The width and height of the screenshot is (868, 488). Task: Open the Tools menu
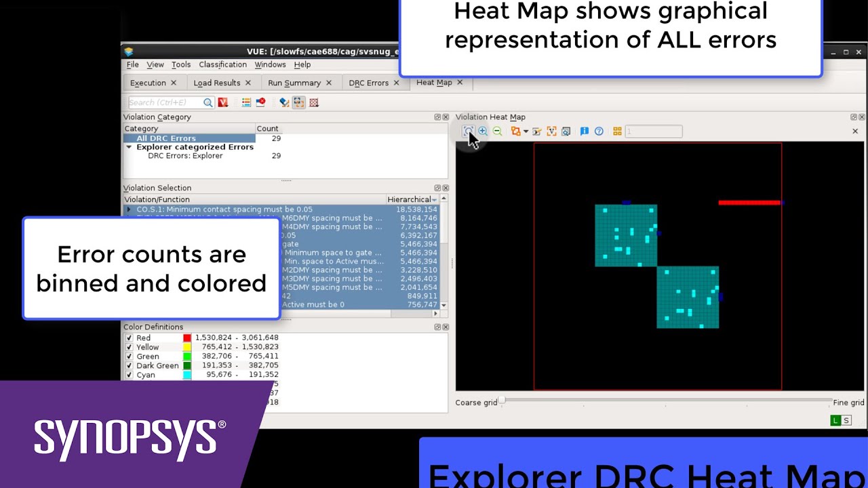pyautogui.click(x=181, y=64)
